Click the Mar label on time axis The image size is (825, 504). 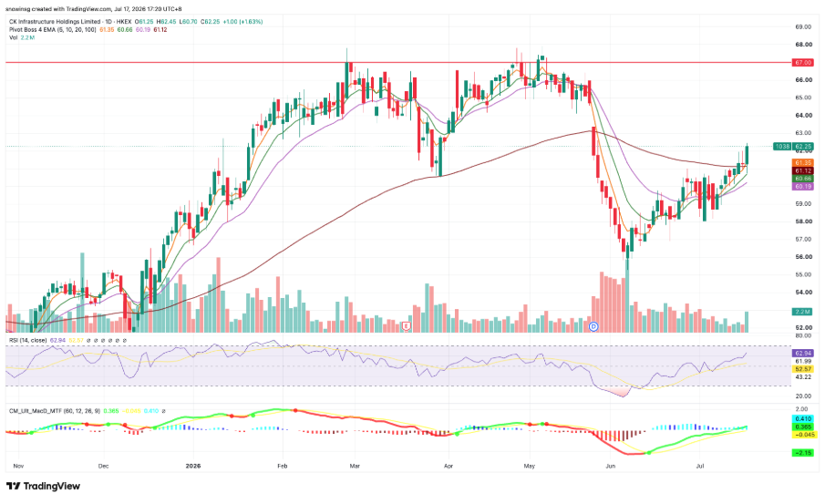coord(355,466)
